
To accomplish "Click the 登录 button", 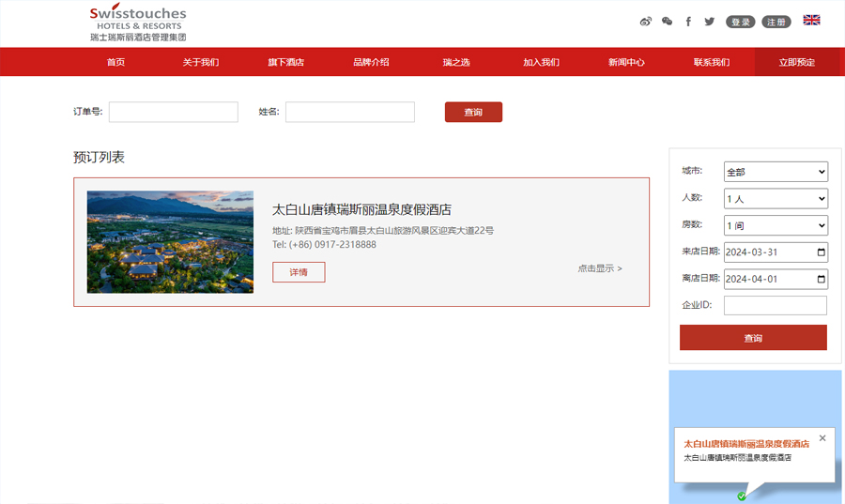I will (740, 22).
